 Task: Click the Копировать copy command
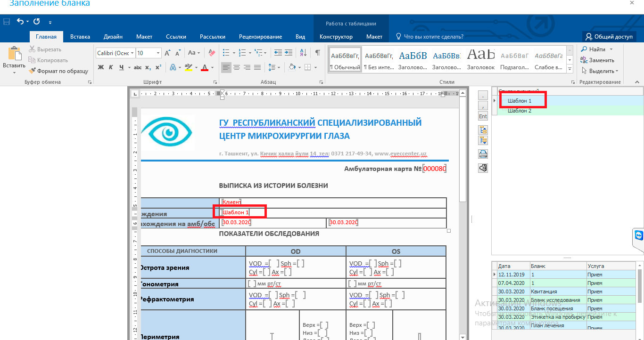(48, 60)
